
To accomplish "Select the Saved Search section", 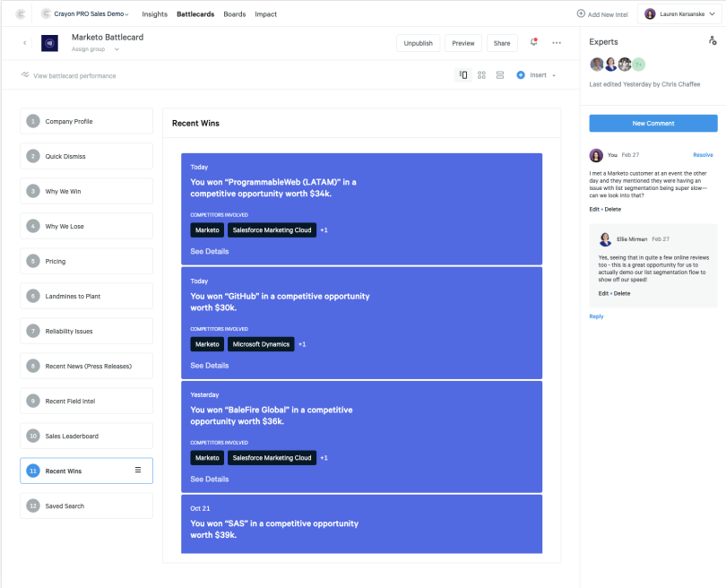I will click(87, 506).
